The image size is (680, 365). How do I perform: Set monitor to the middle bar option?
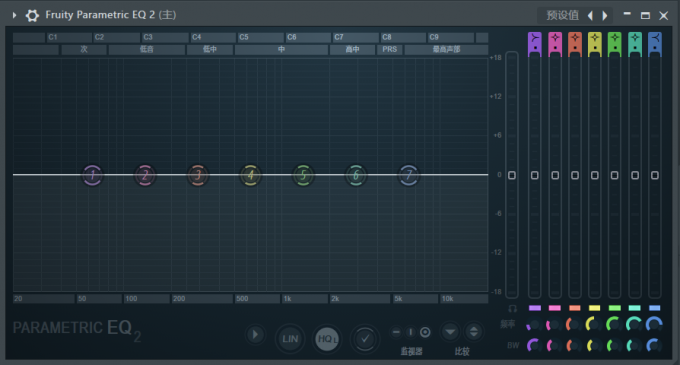click(411, 332)
